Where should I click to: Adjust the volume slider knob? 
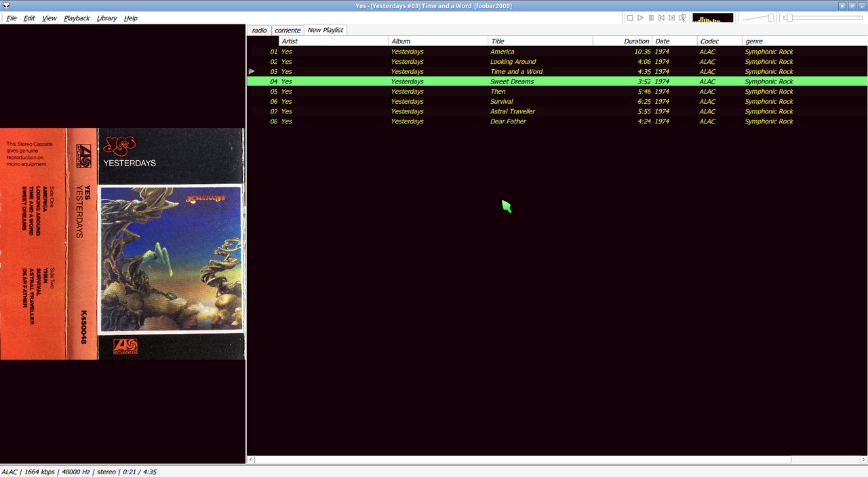pos(771,18)
